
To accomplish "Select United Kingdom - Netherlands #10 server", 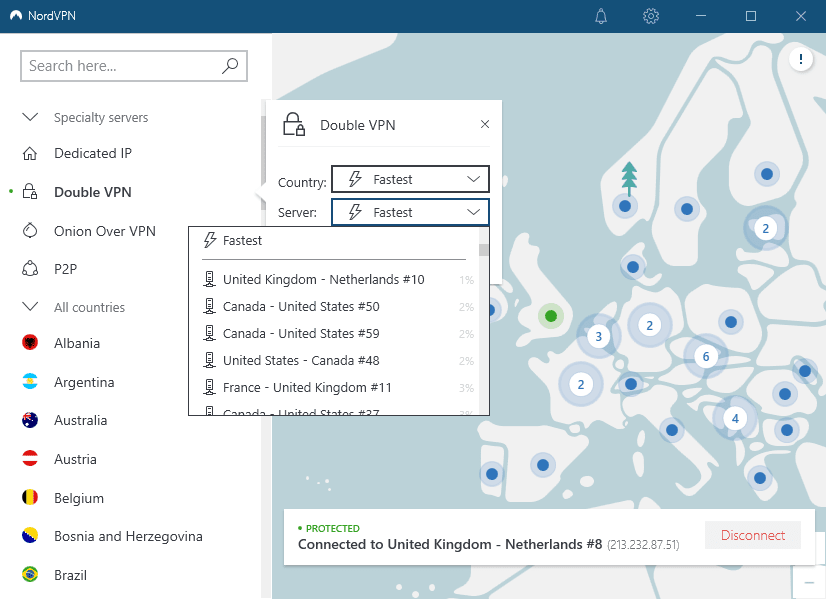I will (333, 279).
